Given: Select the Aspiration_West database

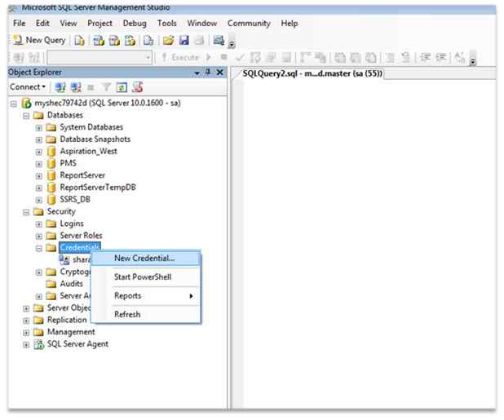Looking at the screenshot, I should click(x=88, y=152).
